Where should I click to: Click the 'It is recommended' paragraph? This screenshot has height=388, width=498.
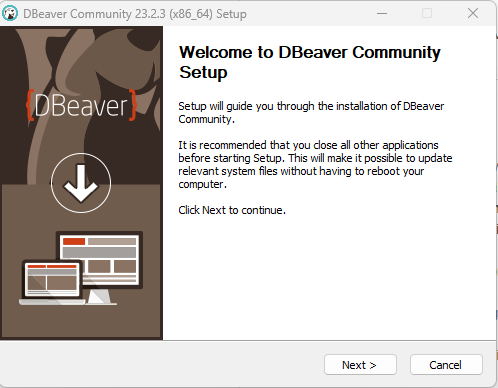(315, 164)
